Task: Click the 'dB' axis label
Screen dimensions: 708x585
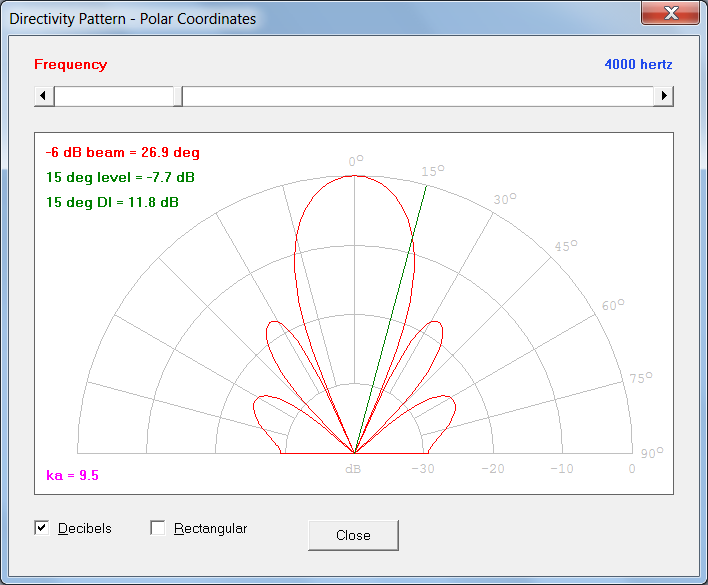Action: [x=353, y=469]
